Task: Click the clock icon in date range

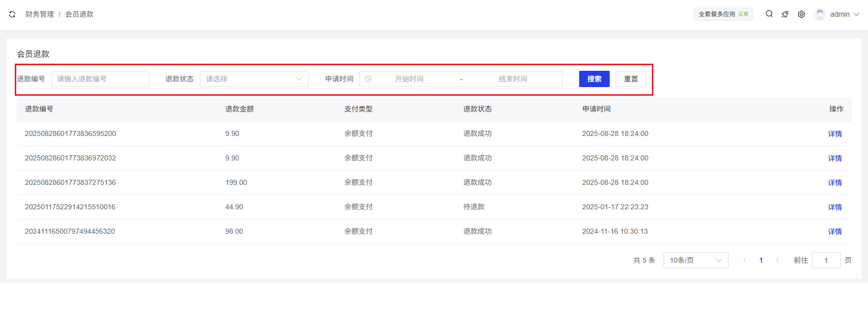Action: [x=368, y=79]
